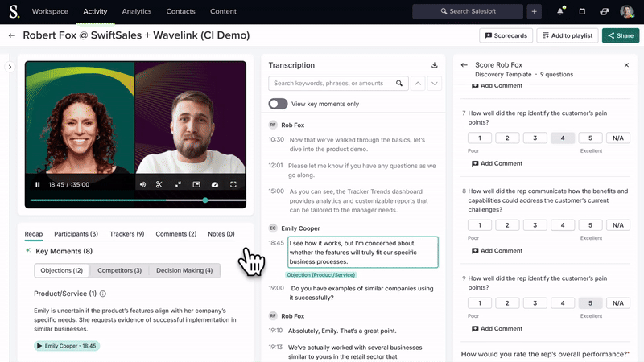Add Comment under question 8

pos(497,250)
